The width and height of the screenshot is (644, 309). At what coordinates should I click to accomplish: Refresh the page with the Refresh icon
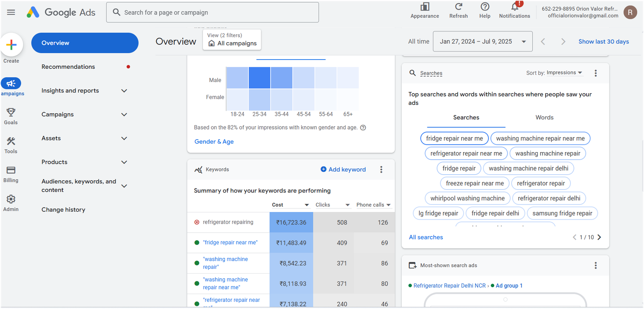click(x=458, y=7)
